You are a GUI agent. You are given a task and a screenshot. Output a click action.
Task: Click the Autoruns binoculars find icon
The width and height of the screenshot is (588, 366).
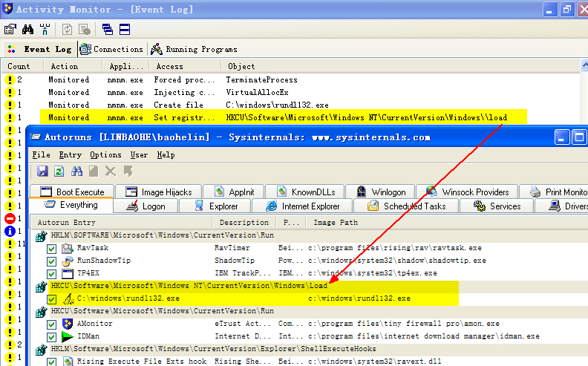(x=77, y=171)
